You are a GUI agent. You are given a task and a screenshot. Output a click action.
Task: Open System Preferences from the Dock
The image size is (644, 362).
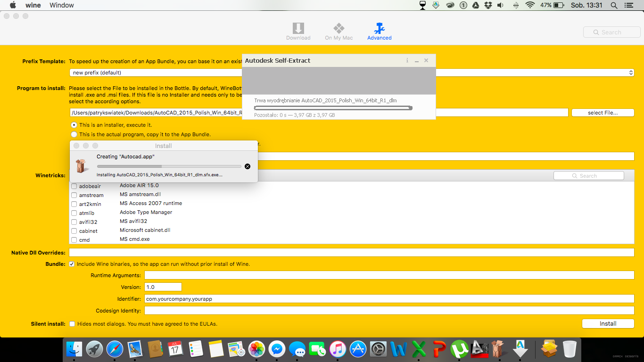(x=378, y=349)
